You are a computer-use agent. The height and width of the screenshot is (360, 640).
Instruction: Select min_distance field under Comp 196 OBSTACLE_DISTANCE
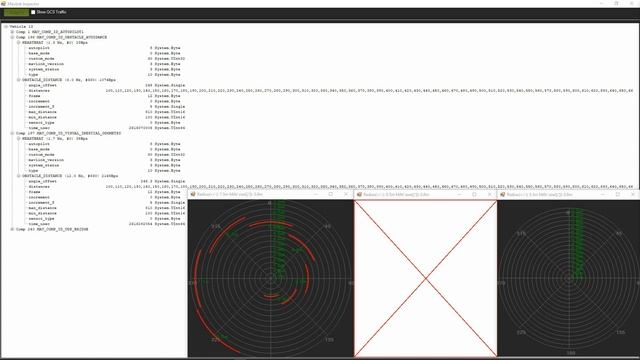[107, 117]
